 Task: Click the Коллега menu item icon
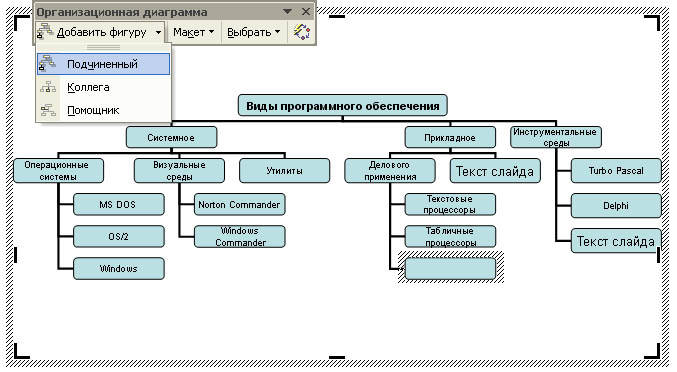tap(48, 87)
